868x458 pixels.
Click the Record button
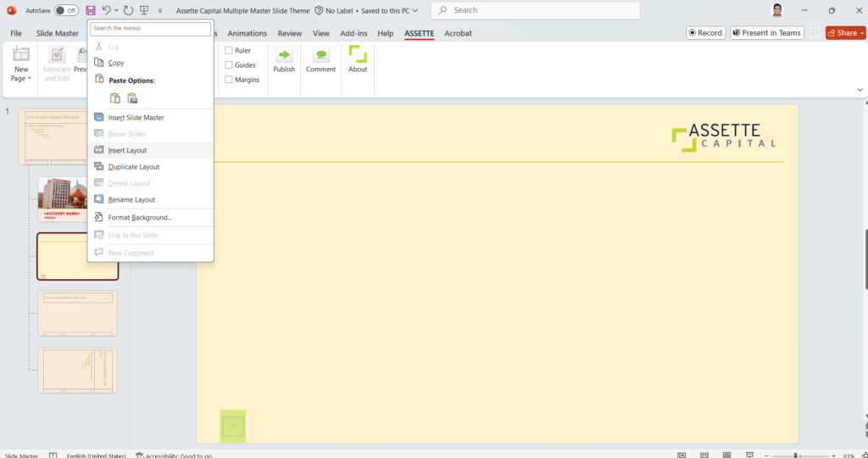pos(706,33)
